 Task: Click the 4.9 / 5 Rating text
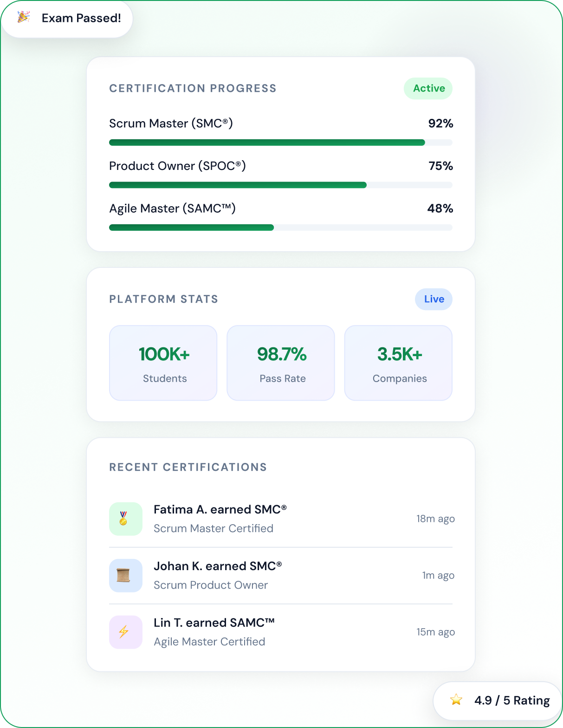[x=511, y=700]
